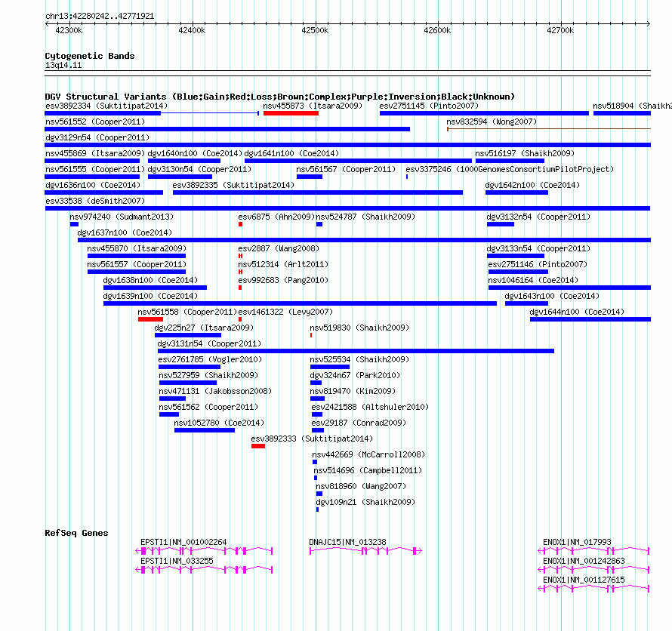Click dgv225n27 (Itsara2009) label
Viewport: 672px width, 631px height.
click(x=204, y=328)
